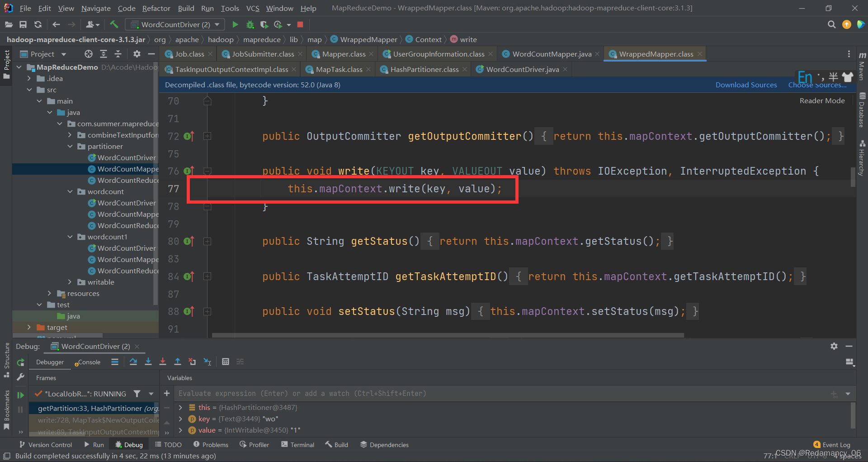Start debugging with the bug icon
Screen dimensions: 868x462
(250, 24)
